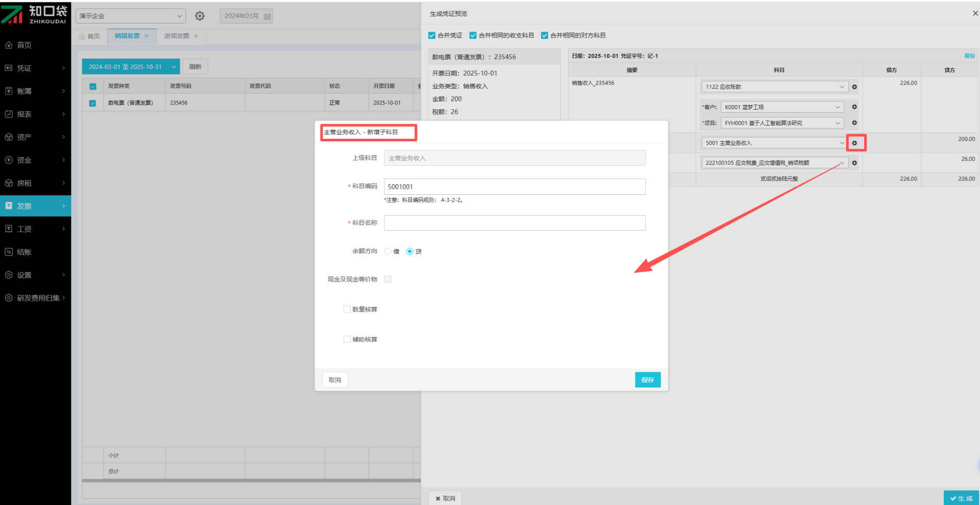Screen dimensions: 980x505
Task: Go to the 首页 tab
Action: click(x=90, y=36)
